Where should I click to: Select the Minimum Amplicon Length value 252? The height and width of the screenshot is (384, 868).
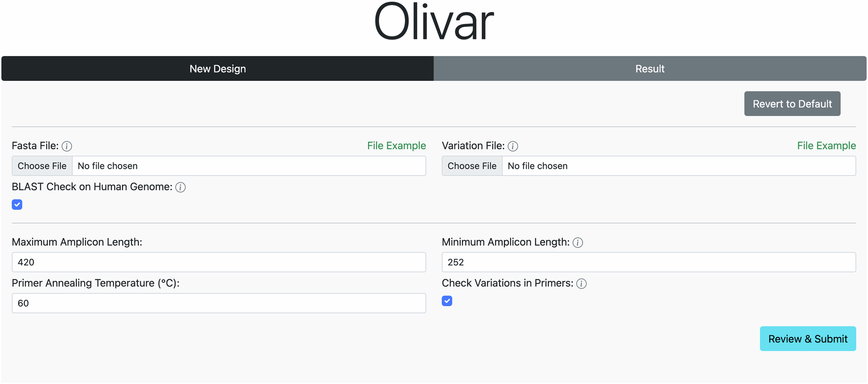point(648,262)
